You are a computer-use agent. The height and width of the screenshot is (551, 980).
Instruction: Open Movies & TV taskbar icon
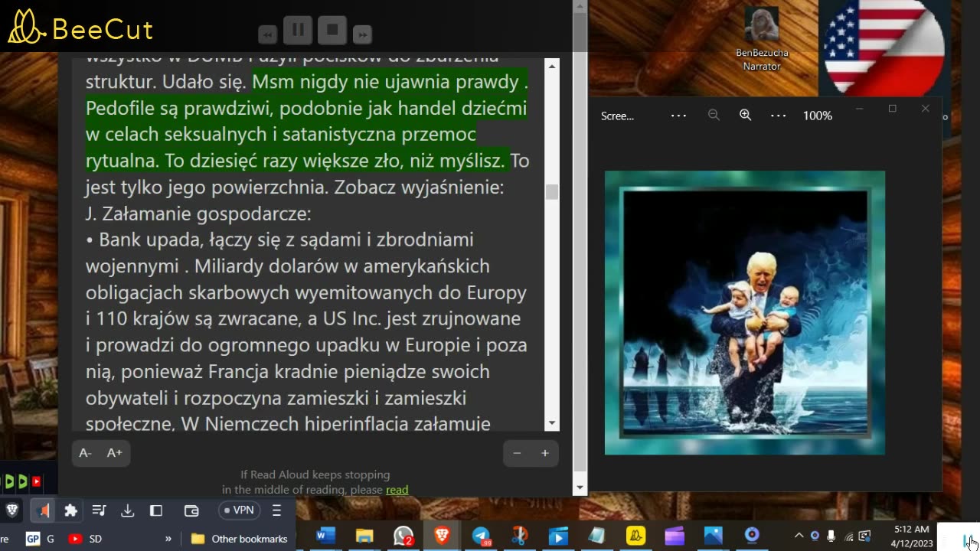pyautogui.click(x=558, y=536)
